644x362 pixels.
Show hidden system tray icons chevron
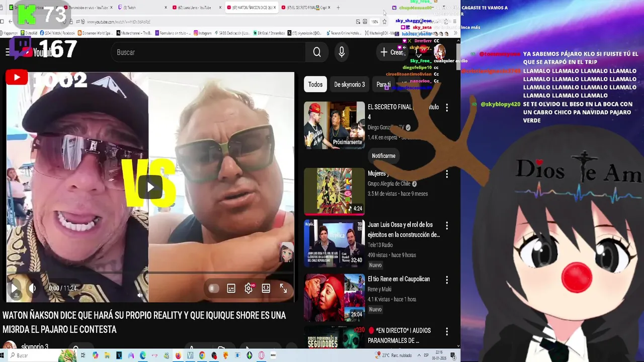pos(420,355)
